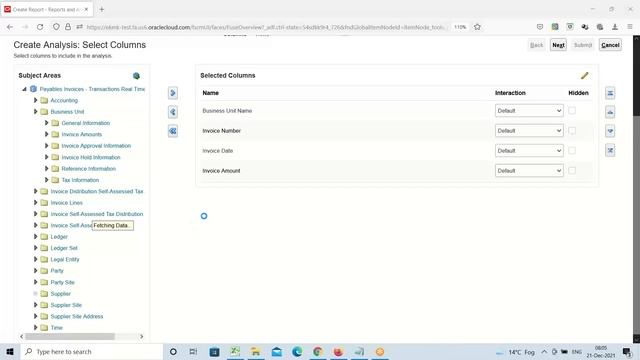Image resolution: width=640 pixels, height=360 pixels.
Task: Select the Ledger Set folder
Action: pyautogui.click(x=64, y=248)
